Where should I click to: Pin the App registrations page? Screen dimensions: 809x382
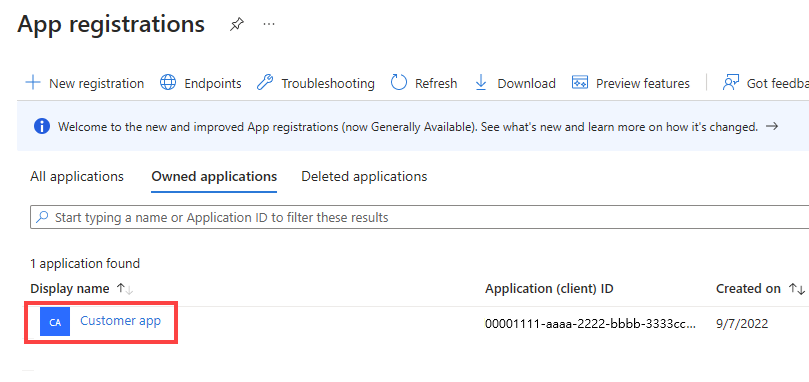point(236,24)
